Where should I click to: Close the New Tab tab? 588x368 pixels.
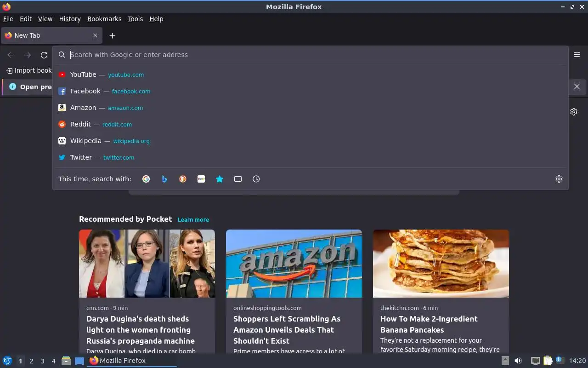[95, 35]
